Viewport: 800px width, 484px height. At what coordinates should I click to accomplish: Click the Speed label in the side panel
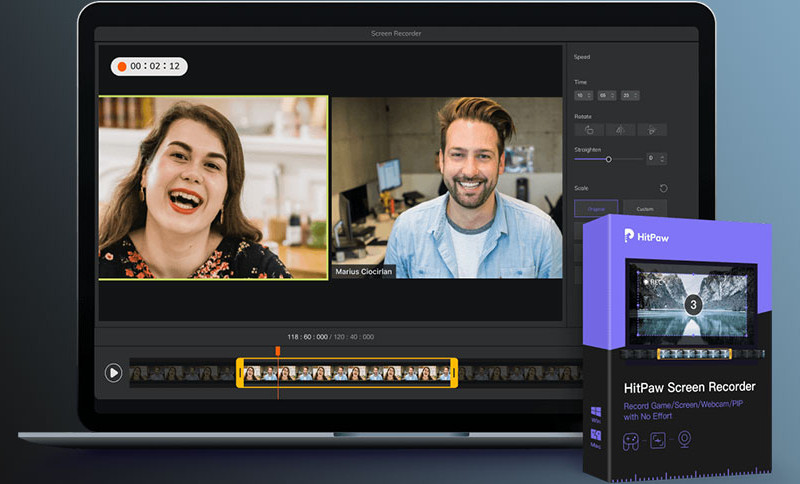582,57
